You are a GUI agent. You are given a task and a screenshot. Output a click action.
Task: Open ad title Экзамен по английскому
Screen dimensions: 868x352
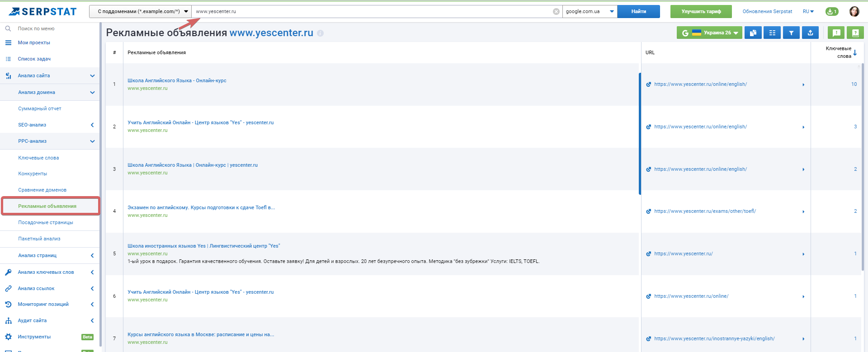point(201,207)
